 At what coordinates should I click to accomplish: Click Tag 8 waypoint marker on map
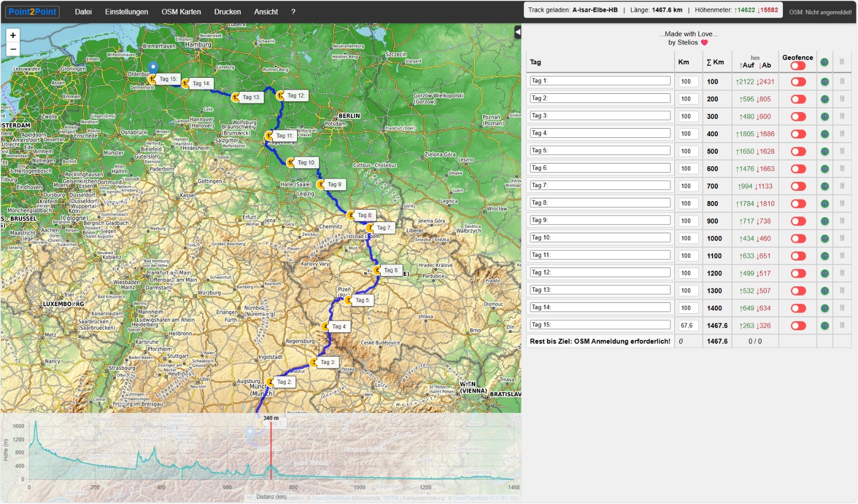click(351, 216)
